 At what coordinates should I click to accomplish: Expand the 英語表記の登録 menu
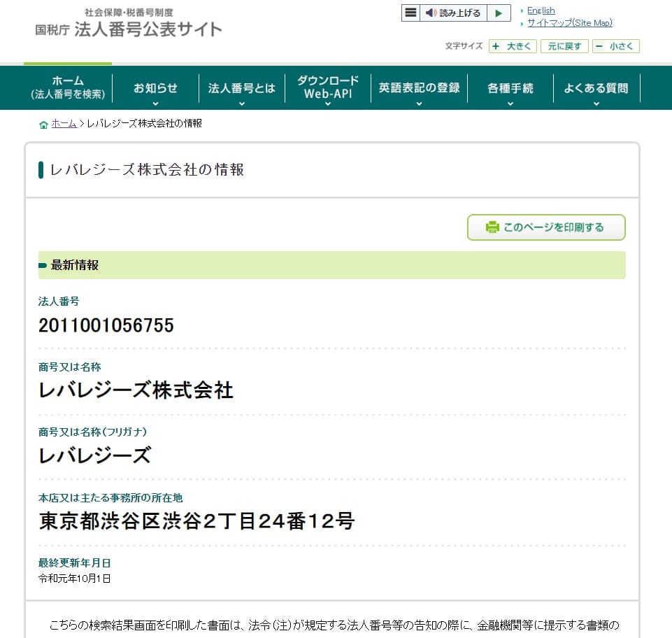(x=419, y=89)
